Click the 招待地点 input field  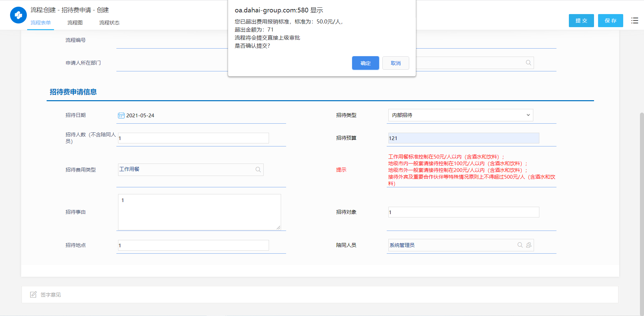(194, 245)
